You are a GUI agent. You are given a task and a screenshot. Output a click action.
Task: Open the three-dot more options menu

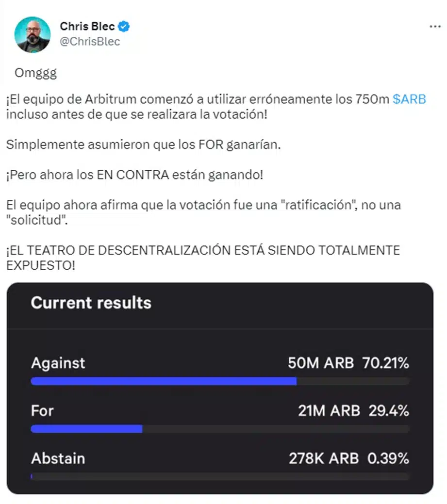(x=435, y=26)
